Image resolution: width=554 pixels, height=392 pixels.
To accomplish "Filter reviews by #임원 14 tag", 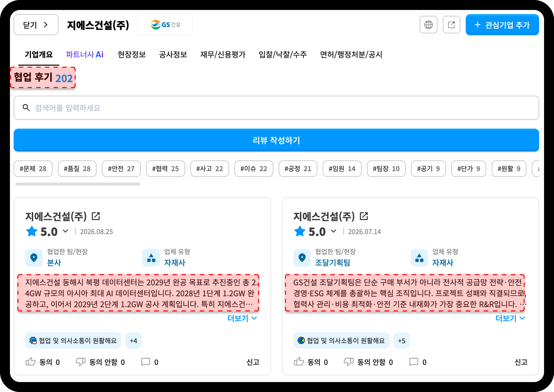I will pyautogui.click(x=342, y=169).
